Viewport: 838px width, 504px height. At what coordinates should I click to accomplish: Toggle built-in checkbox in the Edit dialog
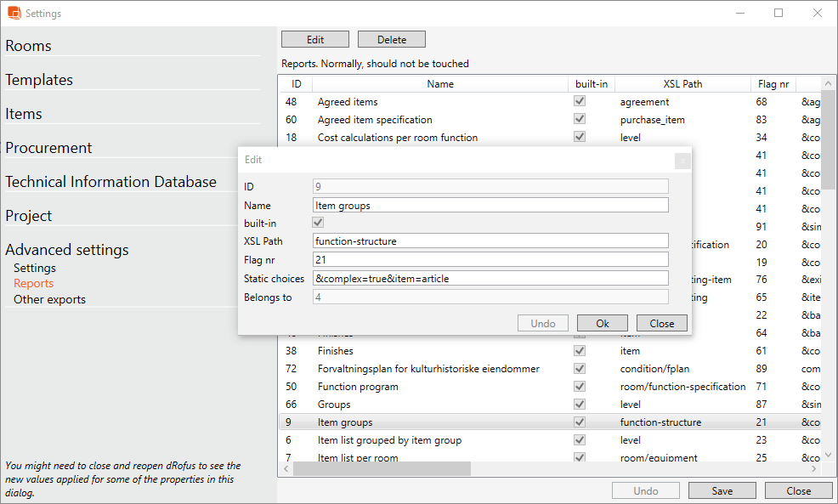pos(319,223)
